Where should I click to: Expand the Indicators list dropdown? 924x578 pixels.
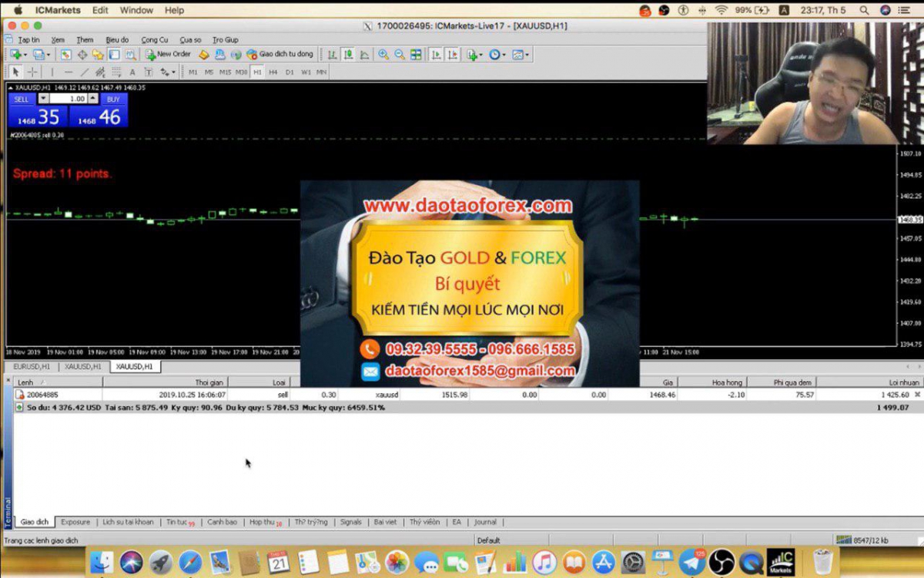[482, 55]
